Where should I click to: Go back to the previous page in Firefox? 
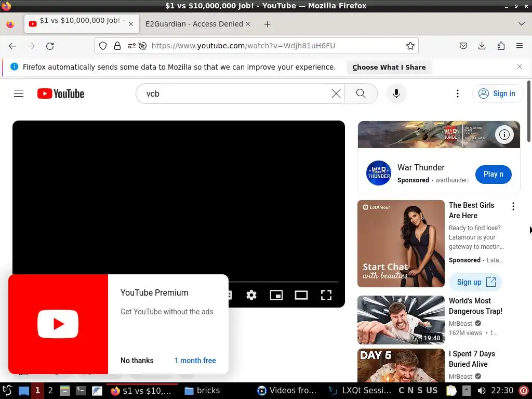12,46
